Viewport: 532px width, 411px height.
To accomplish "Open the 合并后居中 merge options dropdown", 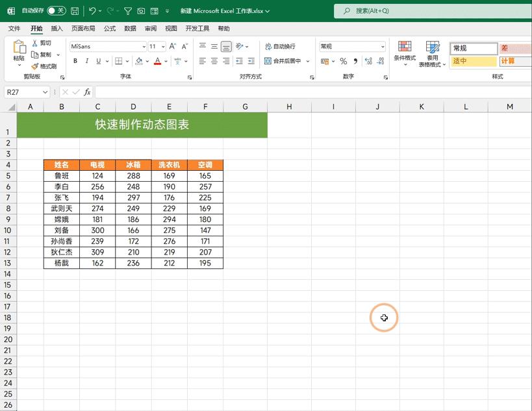I will click(x=307, y=61).
